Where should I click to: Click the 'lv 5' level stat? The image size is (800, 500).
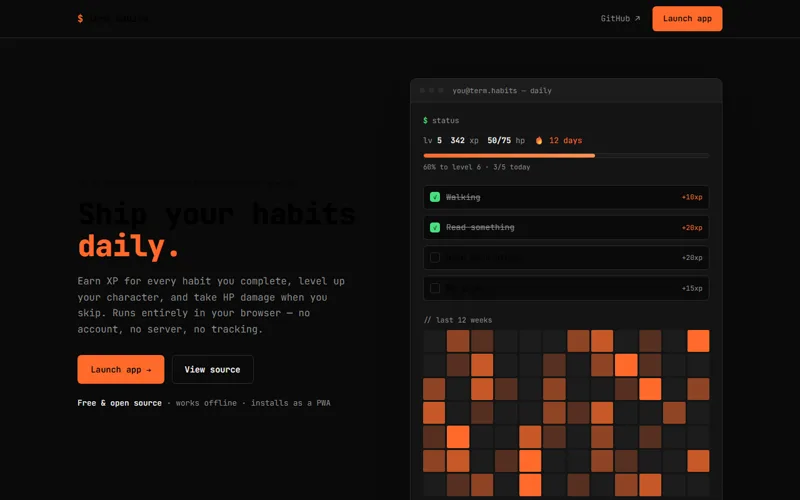(x=432, y=140)
